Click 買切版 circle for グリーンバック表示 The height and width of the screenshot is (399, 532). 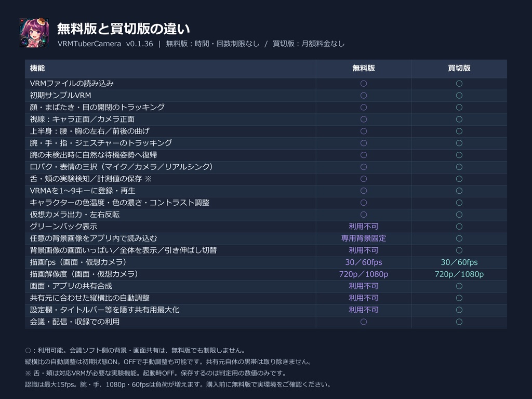point(459,227)
